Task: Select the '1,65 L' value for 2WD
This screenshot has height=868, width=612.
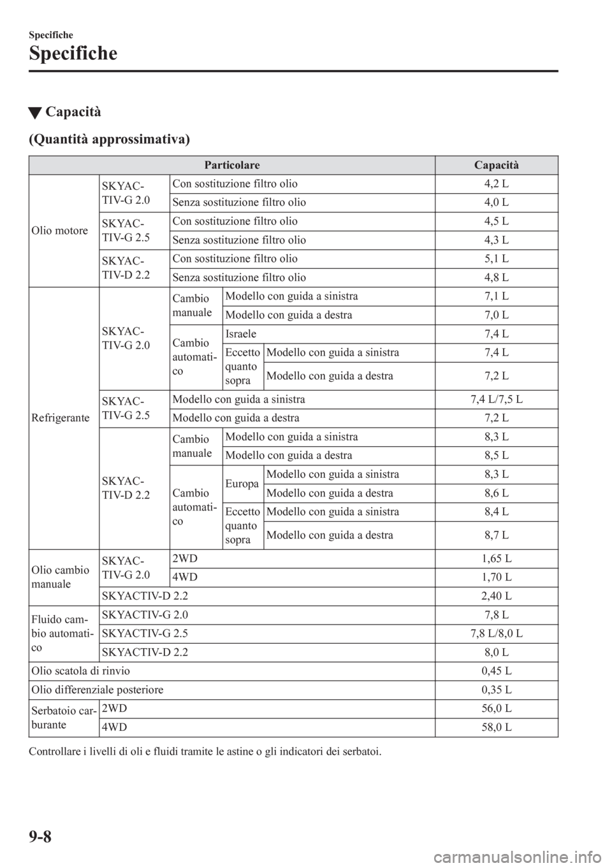Action: [x=496, y=559]
